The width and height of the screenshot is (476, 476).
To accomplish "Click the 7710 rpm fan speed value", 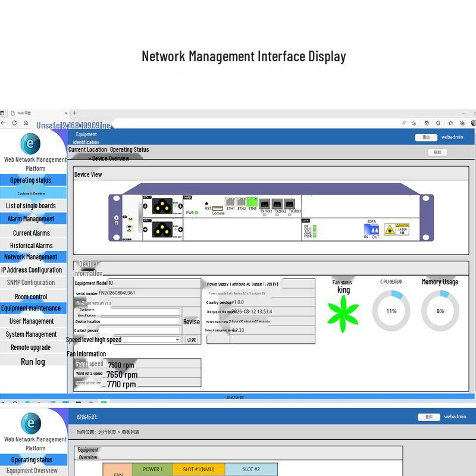I will coord(121,384).
